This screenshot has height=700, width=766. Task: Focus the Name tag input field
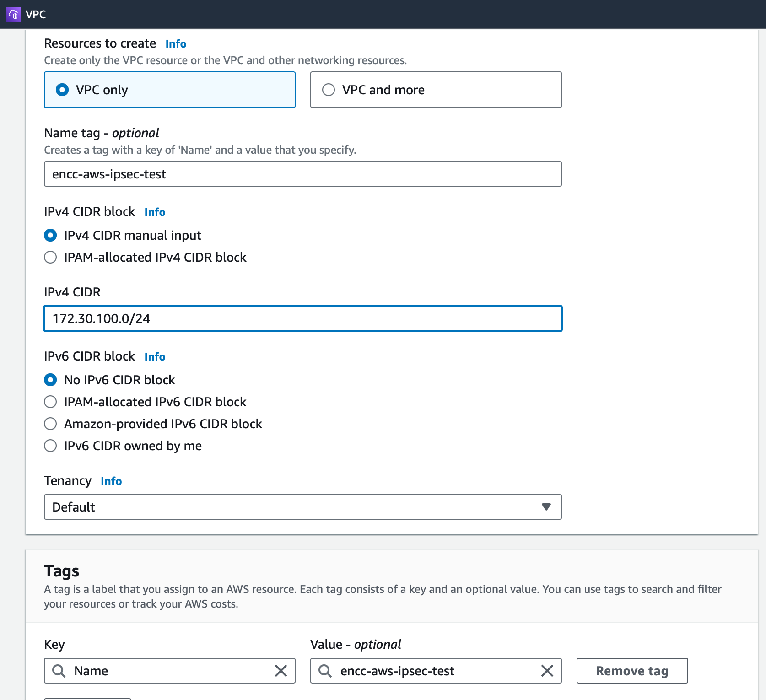tap(302, 174)
